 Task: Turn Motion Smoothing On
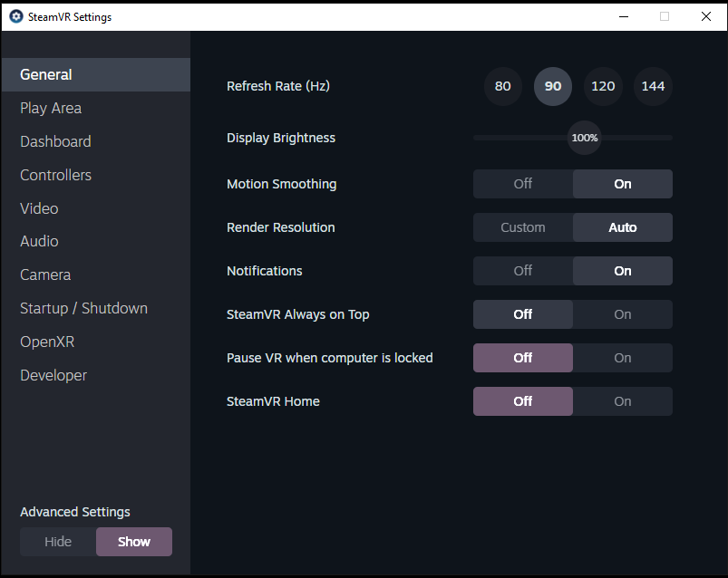623,184
